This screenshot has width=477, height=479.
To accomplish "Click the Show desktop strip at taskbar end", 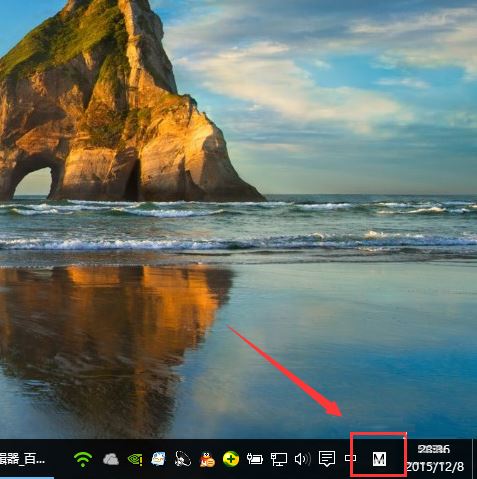I will click(474, 459).
